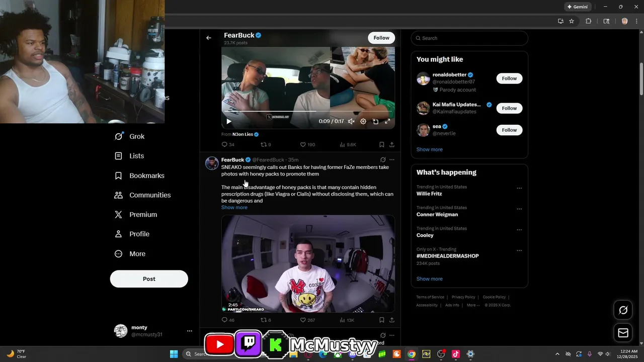Share the post with 190 likes
644x362 pixels.
(392, 144)
